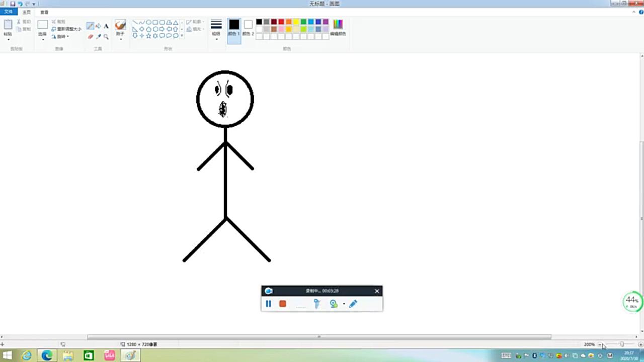Open Internet Explorer from taskbar
644x362 pixels.
27,355
